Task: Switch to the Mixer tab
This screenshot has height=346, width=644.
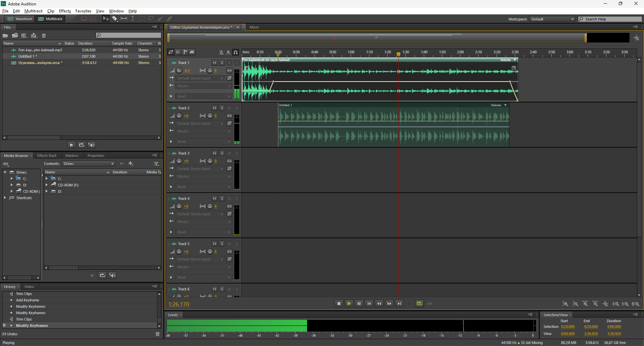Action: coord(254,27)
